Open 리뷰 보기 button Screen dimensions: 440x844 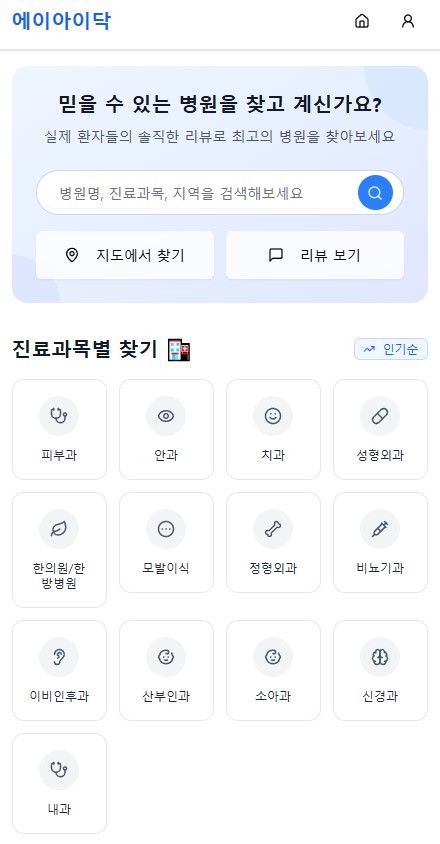click(x=315, y=255)
